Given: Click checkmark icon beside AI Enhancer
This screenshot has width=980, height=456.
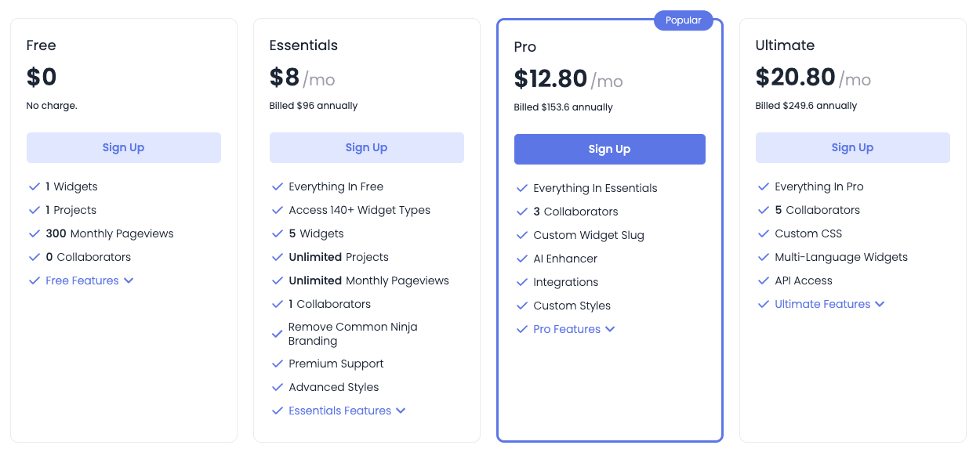Looking at the screenshot, I should click(522, 259).
